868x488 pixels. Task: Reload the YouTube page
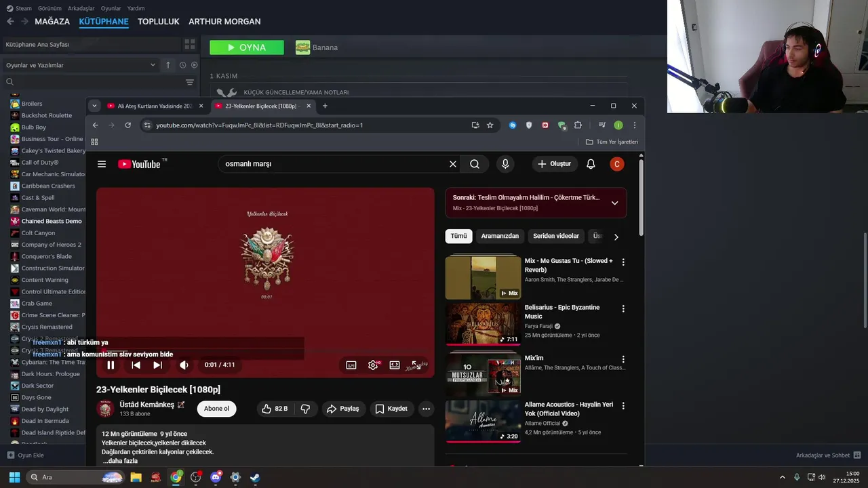pos(127,125)
